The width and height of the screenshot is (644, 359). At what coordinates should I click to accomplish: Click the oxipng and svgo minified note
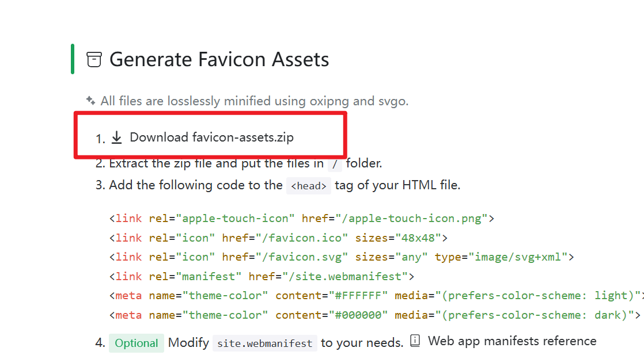point(254,101)
